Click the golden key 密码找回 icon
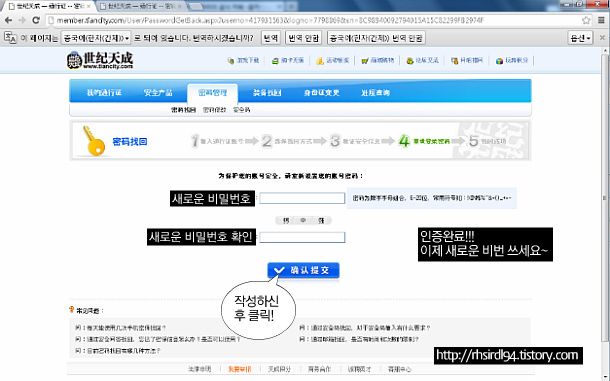The image size is (610, 381). coord(94,141)
